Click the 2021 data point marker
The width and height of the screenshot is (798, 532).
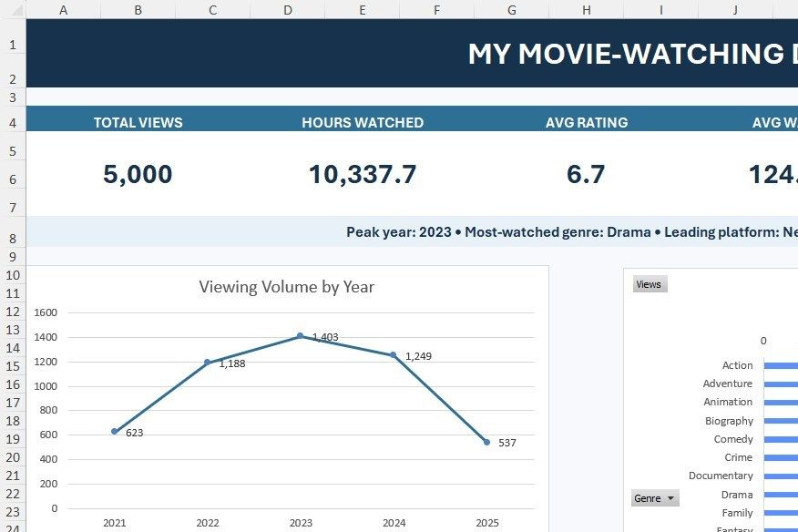115,431
